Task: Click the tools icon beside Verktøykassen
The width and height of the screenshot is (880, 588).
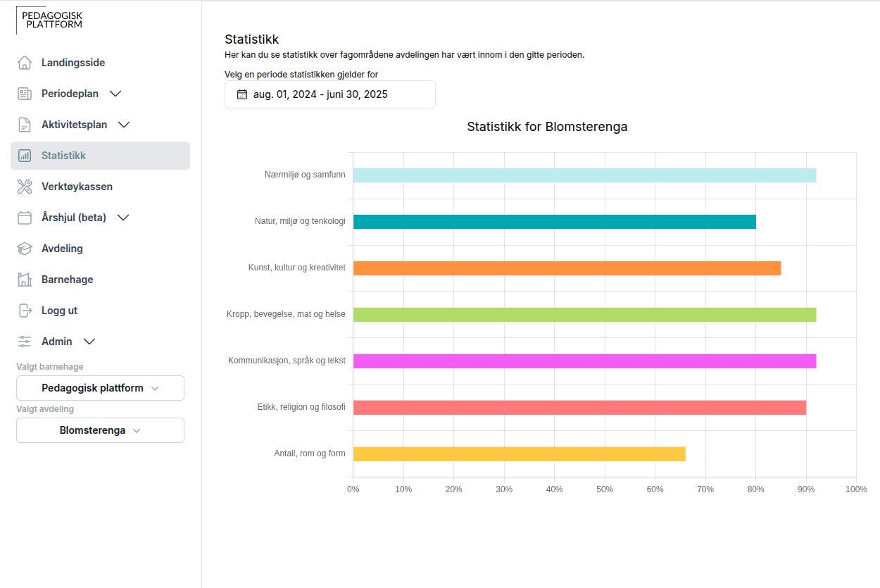Action: (25, 187)
